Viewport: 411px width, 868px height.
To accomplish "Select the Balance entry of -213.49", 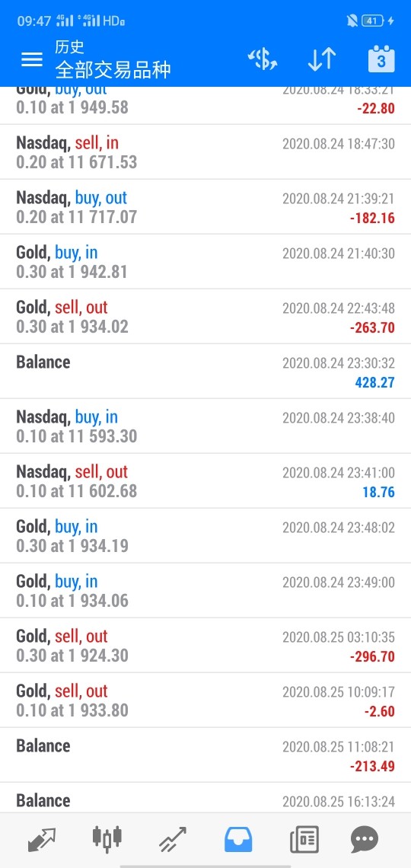I will coord(205,755).
